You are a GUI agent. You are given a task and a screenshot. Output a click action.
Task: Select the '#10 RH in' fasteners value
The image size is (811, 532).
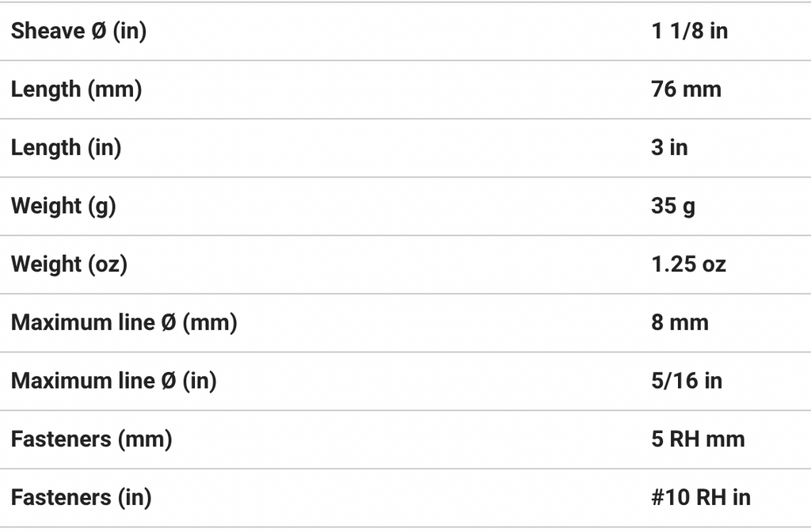701,497
